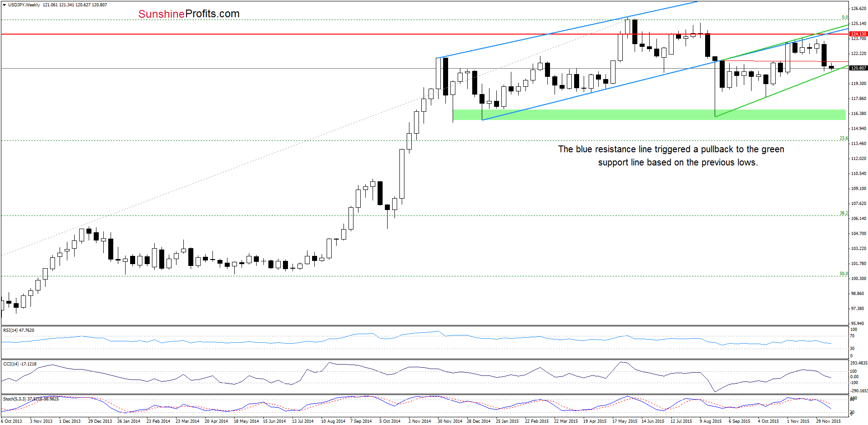Click the 5 Oct 2014 date label
Viewport: 868px width, 425px height.
click(390, 421)
